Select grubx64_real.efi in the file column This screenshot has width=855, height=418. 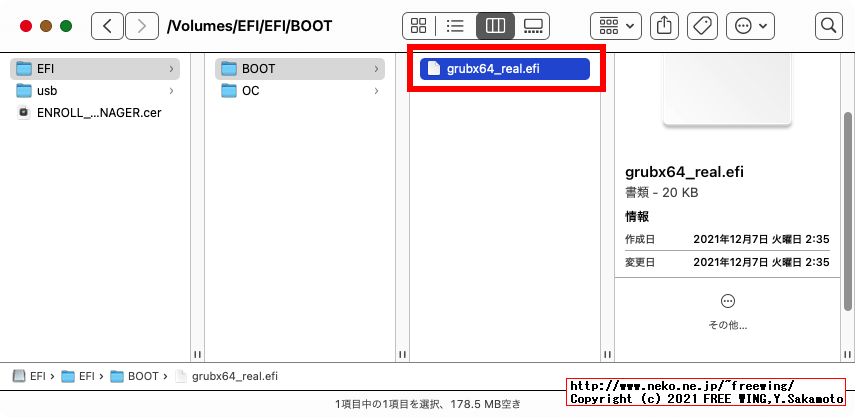505,69
